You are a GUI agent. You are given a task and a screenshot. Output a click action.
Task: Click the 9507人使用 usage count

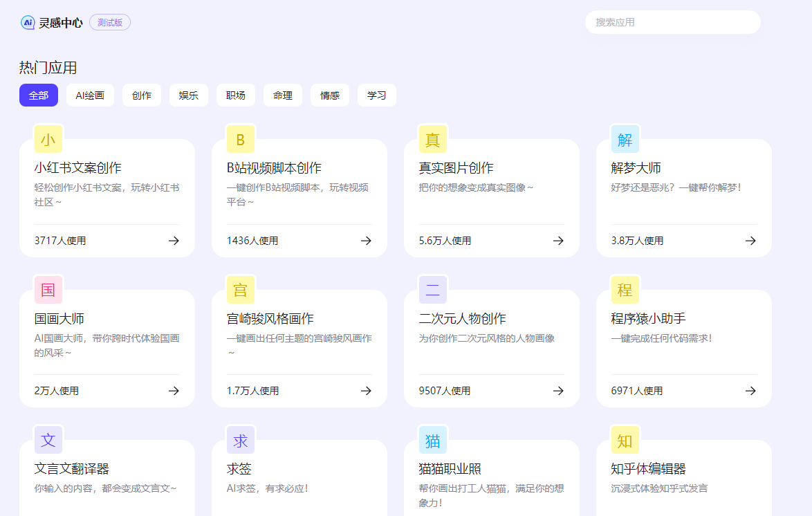[444, 391]
